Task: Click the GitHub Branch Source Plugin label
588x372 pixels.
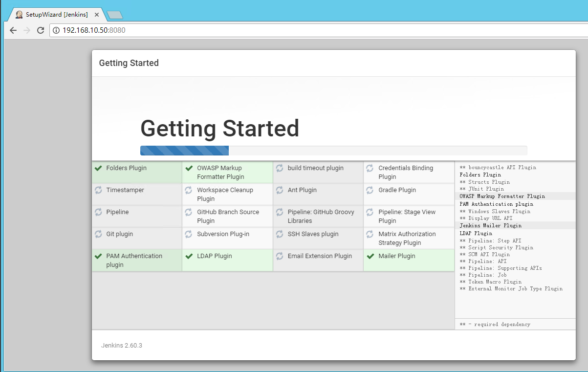Action: pyautogui.click(x=228, y=217)
